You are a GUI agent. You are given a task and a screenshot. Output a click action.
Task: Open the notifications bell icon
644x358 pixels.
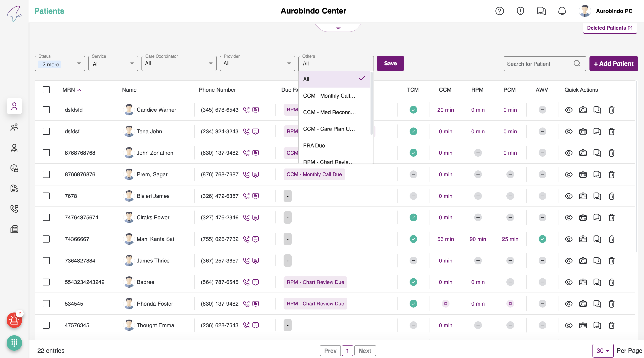pos(562,11)
